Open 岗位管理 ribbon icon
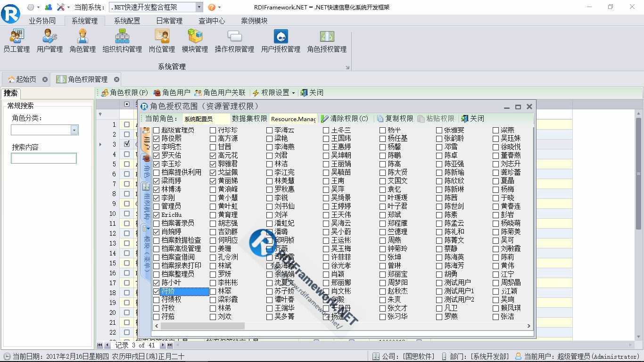644x362 pixels. (162, 41)
